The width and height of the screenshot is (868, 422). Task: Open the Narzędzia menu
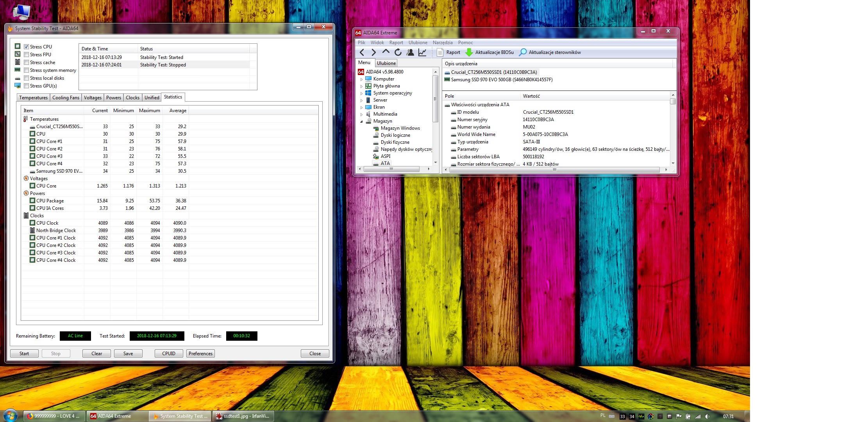click(443, 43)
